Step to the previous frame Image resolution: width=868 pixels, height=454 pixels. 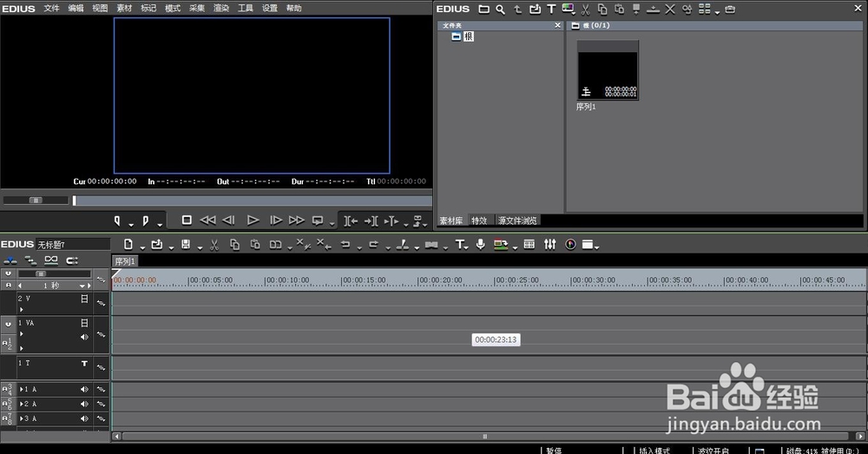coord(228,220)
